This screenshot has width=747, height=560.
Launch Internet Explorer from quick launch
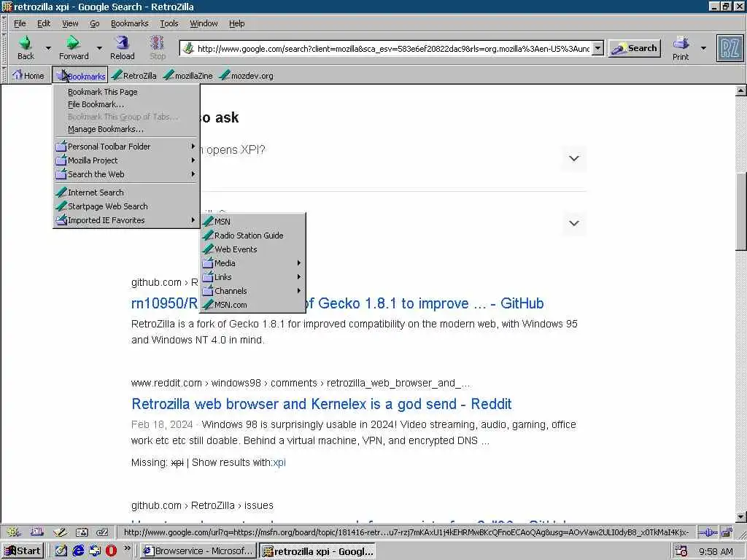(x=78, y=551)
